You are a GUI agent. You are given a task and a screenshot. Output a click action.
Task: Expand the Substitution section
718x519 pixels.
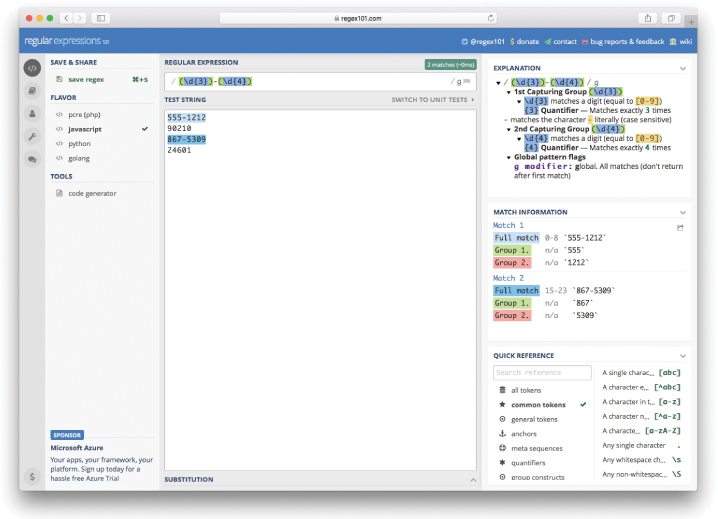pos(472,480)
